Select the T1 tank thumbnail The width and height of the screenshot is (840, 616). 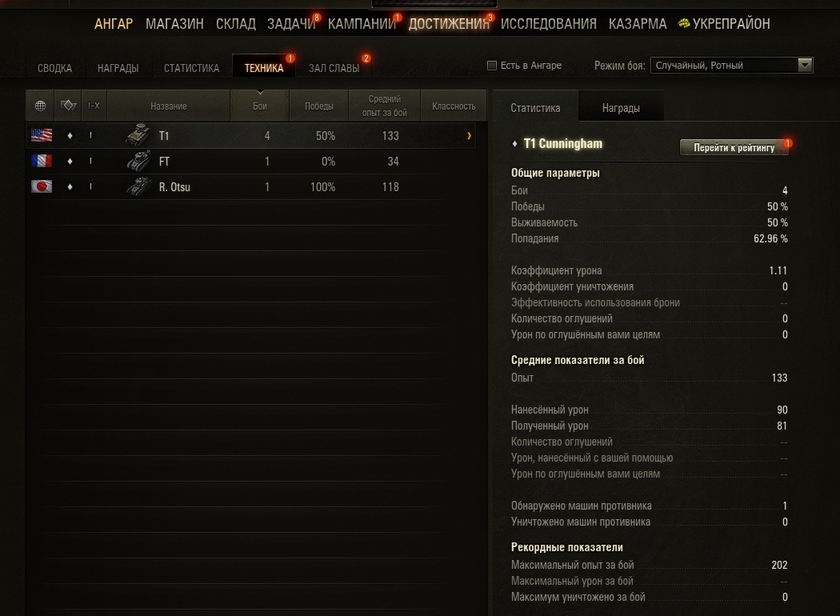138,135
